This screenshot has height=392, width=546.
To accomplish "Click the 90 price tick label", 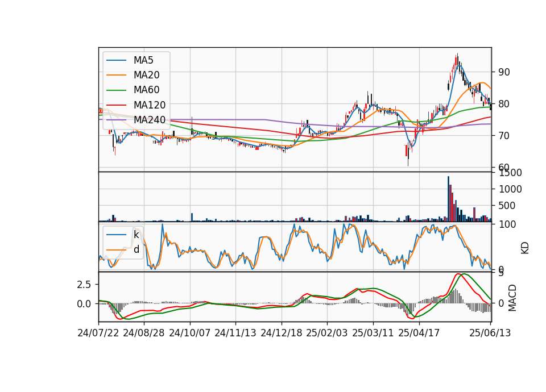I will pyautogui.click(x=504, y=72).
